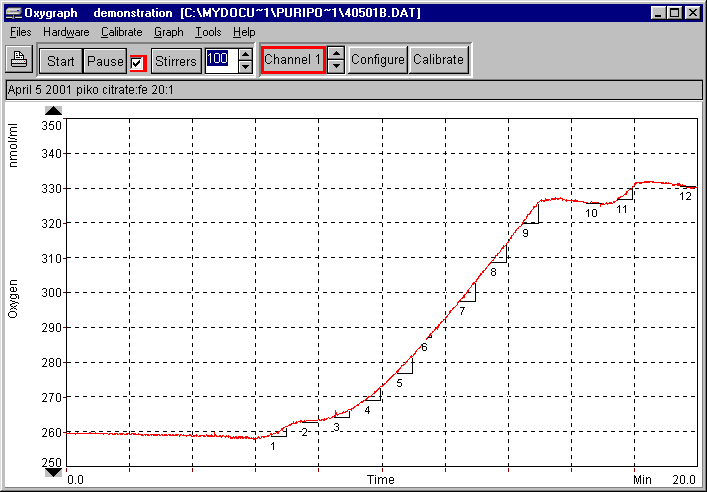
Task: Open the Hardware menu
Action: click(x=66, y=32)
